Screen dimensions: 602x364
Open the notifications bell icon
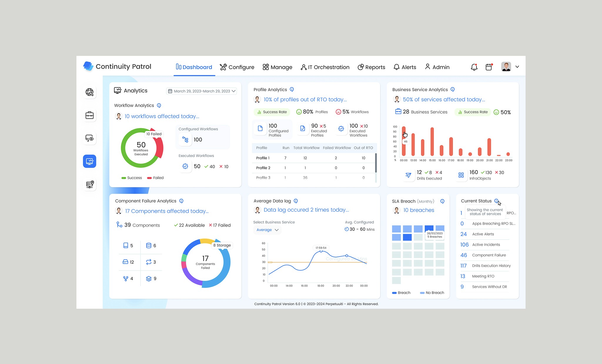point(474,67)
